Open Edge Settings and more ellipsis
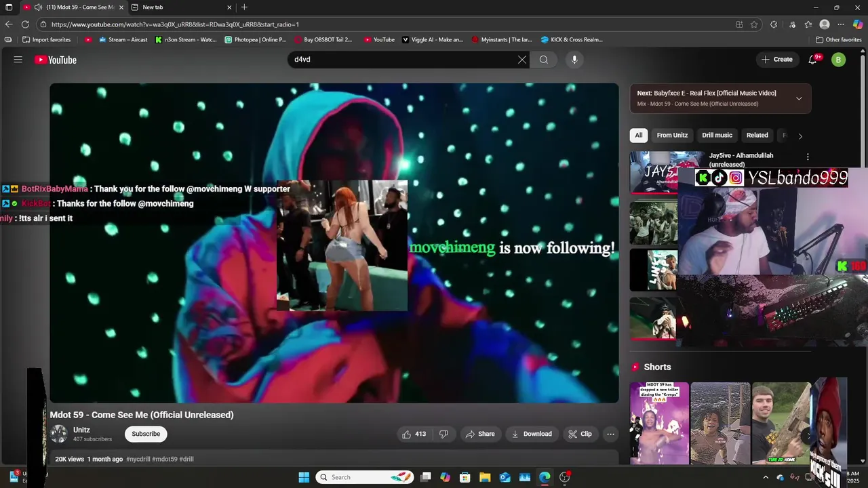The height and width of the screenshot is (488, 868). 841,24
